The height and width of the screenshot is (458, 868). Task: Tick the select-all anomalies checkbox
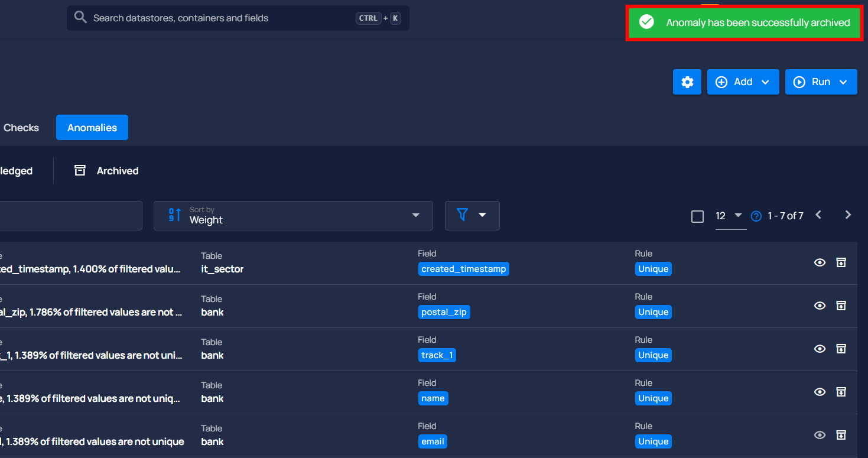click(x=697, y=216)
